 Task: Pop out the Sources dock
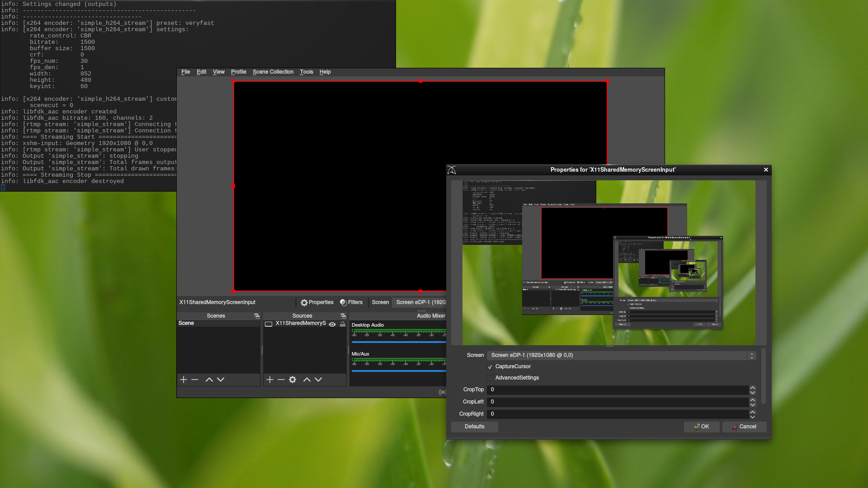pos(343,316)
